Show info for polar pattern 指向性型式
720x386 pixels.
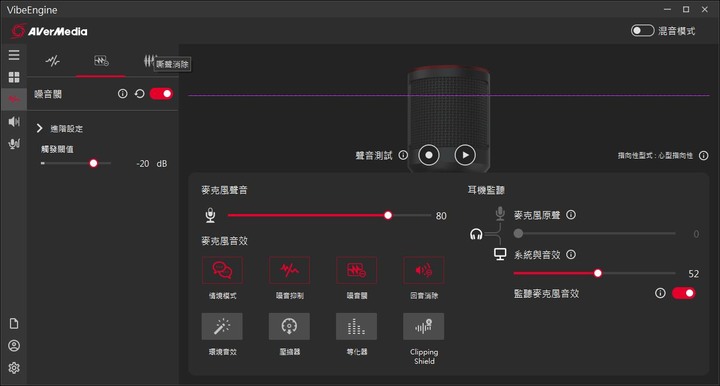[x=703, y=156]
